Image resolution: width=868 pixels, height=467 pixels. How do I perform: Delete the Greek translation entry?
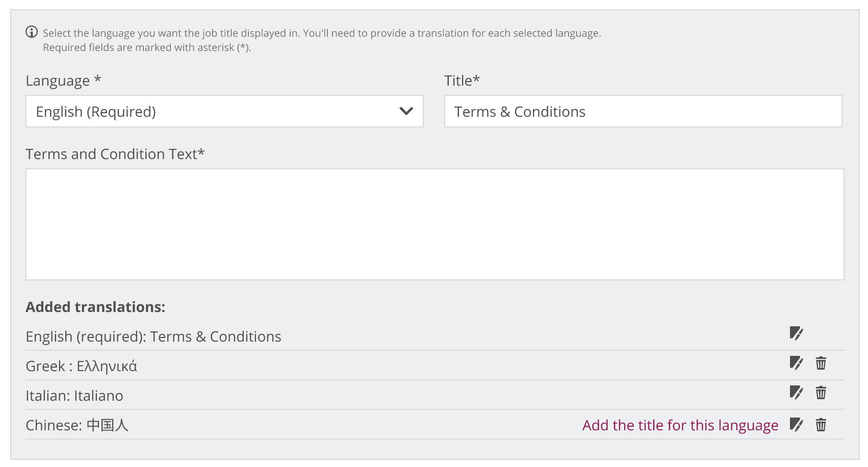tap(821, 363)
